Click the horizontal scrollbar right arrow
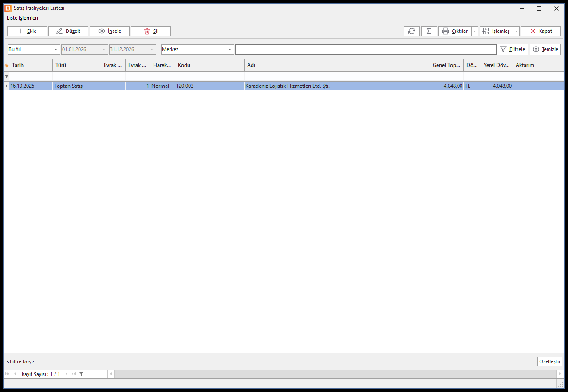Screen dimensions: 568x392 pyautogui.click(x=560, y=374)
